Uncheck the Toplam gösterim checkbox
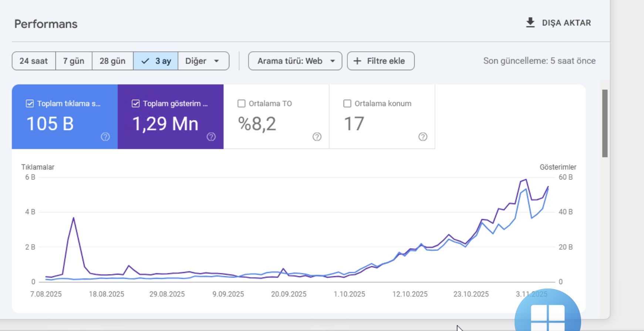Screen dimensions: 644x331 pos(136,103)
